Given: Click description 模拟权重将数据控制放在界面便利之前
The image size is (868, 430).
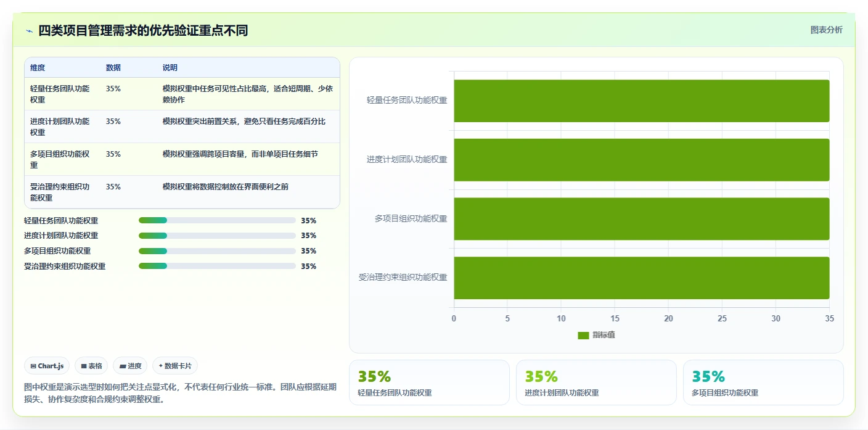Looking at the screenshot, I should (x=226, y=187).
